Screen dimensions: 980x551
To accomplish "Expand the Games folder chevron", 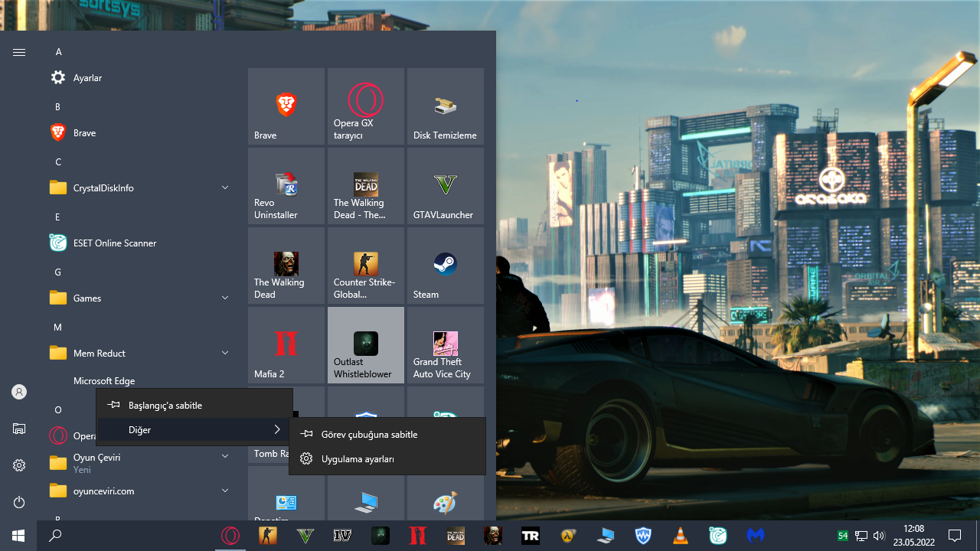I will [225, 298].
